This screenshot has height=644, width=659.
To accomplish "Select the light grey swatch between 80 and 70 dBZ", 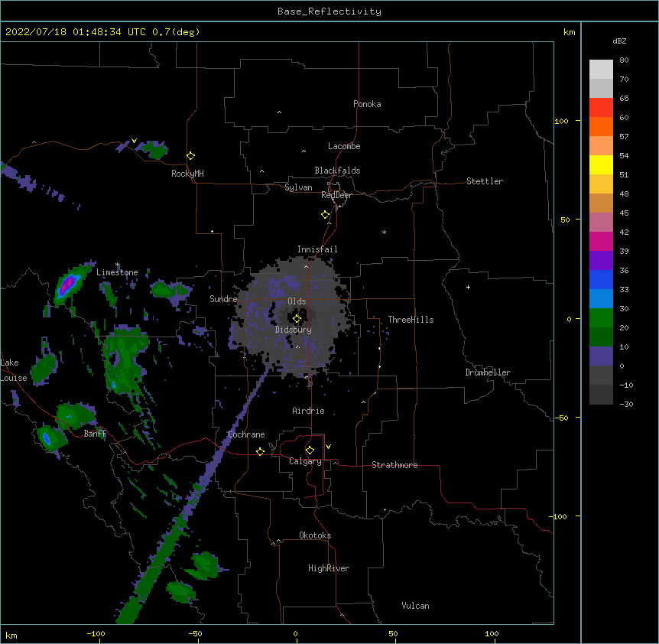I will (x=601, y=70).
